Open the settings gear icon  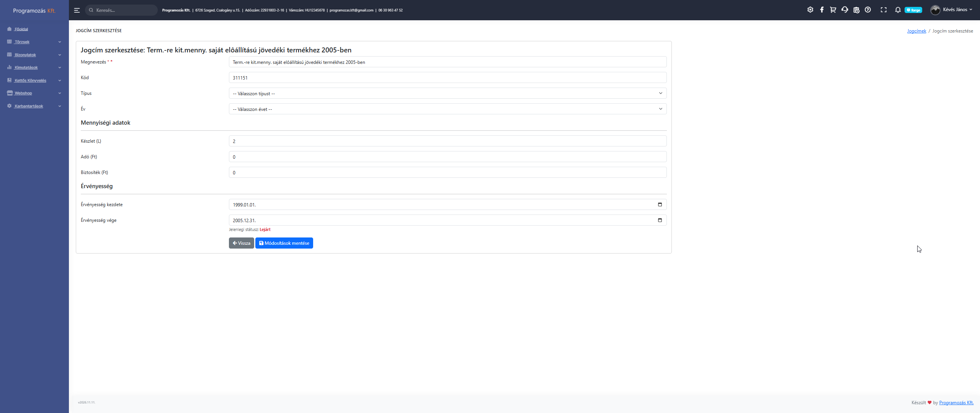(x=810, y=10)
